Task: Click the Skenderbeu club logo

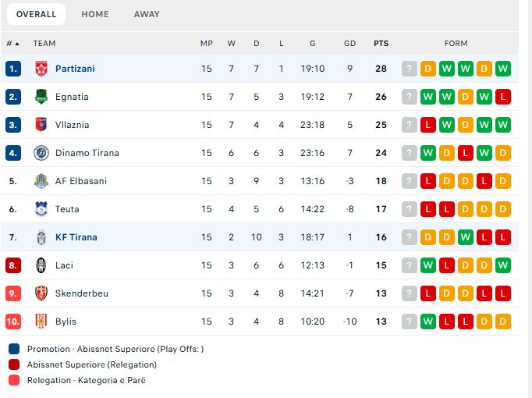Action: [x=41, y=293]
